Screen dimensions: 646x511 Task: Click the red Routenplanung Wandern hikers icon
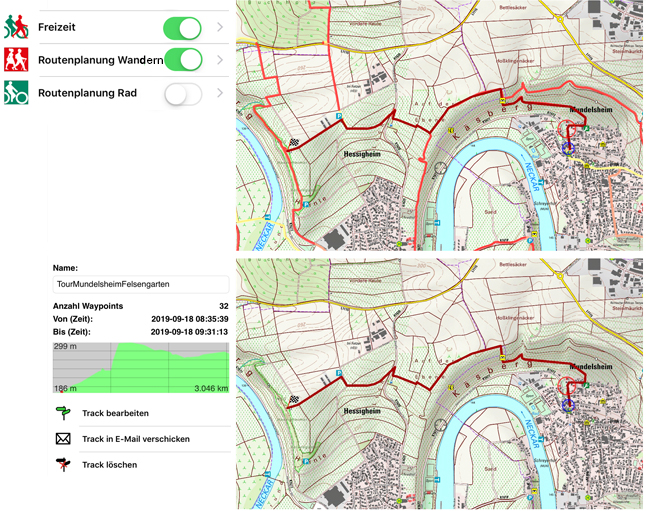[16, 60]
